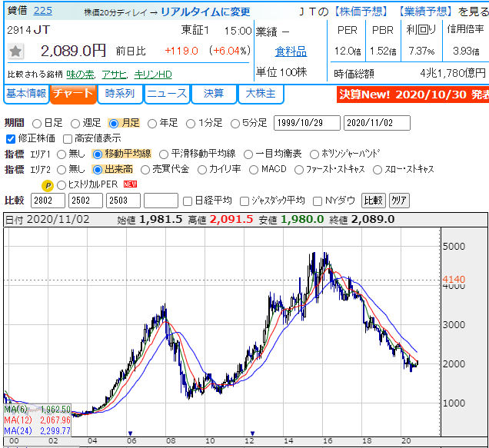Image resolution: width=489 pixels, height=448 pixels.
Task: Select the 5分足 period radio
Action: 235,124
